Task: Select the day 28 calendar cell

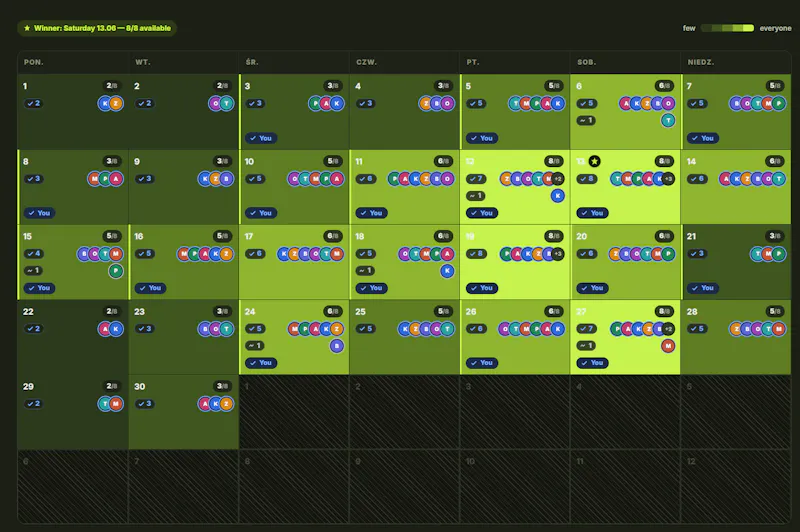Action: click(736, 337)
